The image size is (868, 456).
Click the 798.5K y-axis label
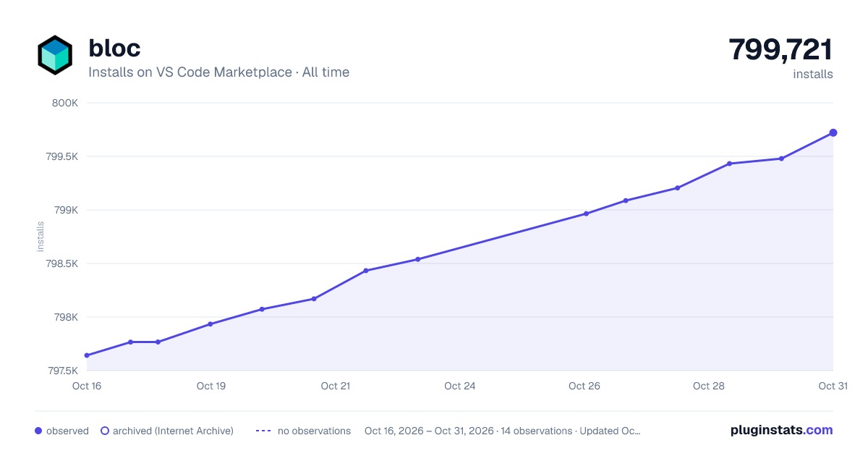61,263
